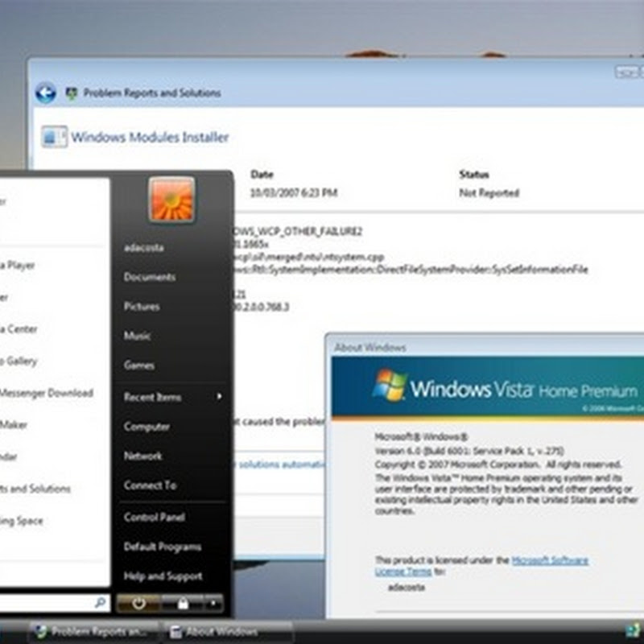Lock the computer with lock button
Image resolution: width=644 pixels, height=644 pixels.
coord(183,603)
